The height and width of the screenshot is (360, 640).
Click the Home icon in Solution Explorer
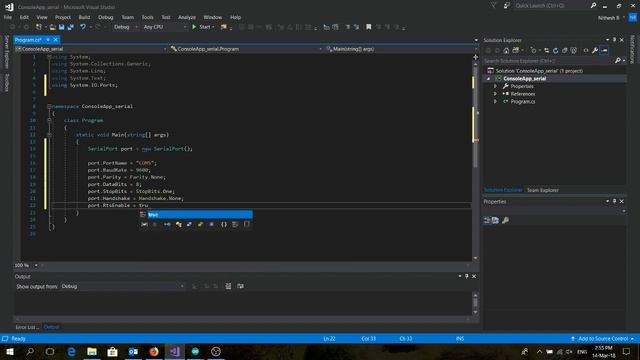click(506, 51)
